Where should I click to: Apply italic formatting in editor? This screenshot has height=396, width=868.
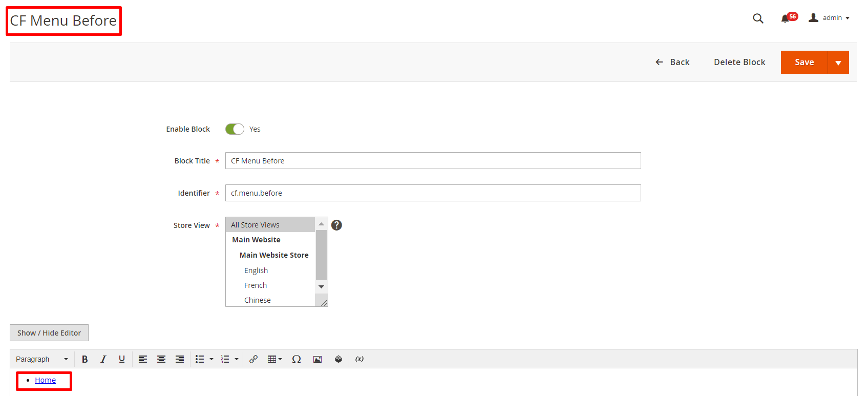tap(103, 359)
